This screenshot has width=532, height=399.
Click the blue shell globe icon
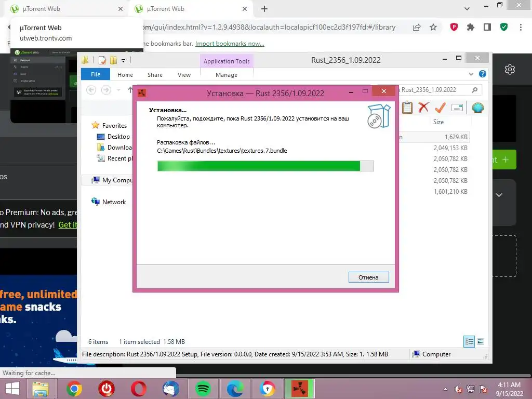478,108
